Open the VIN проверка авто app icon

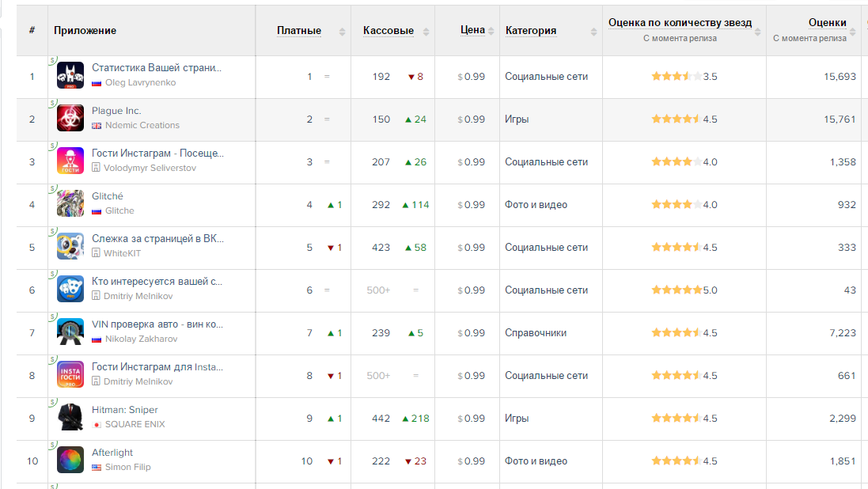click(x=70, y=332)
